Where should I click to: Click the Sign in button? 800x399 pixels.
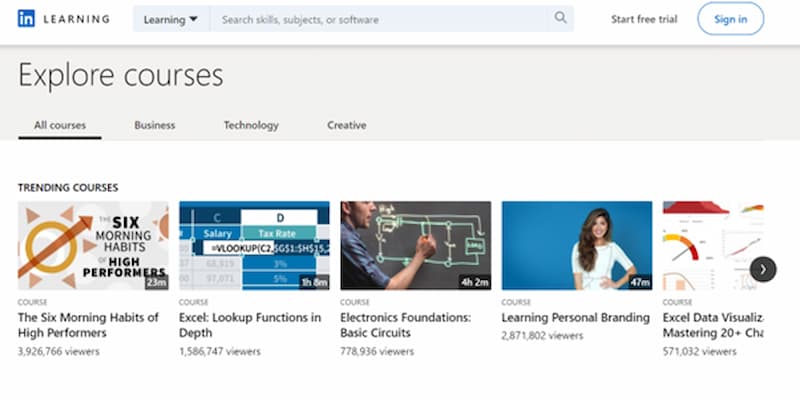pos(731,19)
